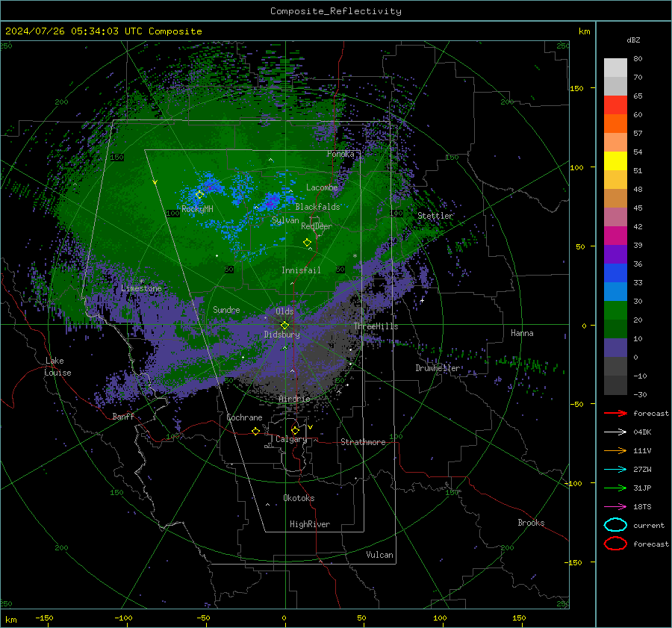This screenshot has height=628, width=672.
Task: Click the Calgary city label
Action: point(291,439)
